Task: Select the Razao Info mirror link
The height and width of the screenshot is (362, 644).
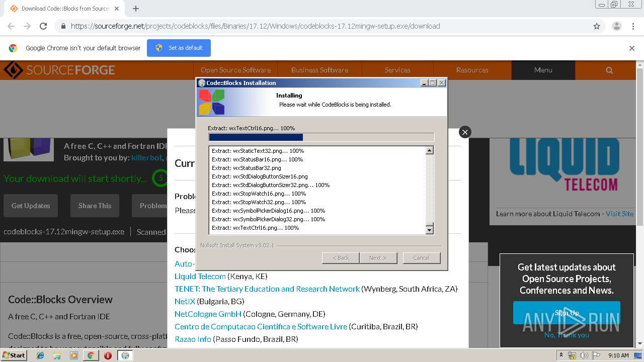Action: [193, 339]
